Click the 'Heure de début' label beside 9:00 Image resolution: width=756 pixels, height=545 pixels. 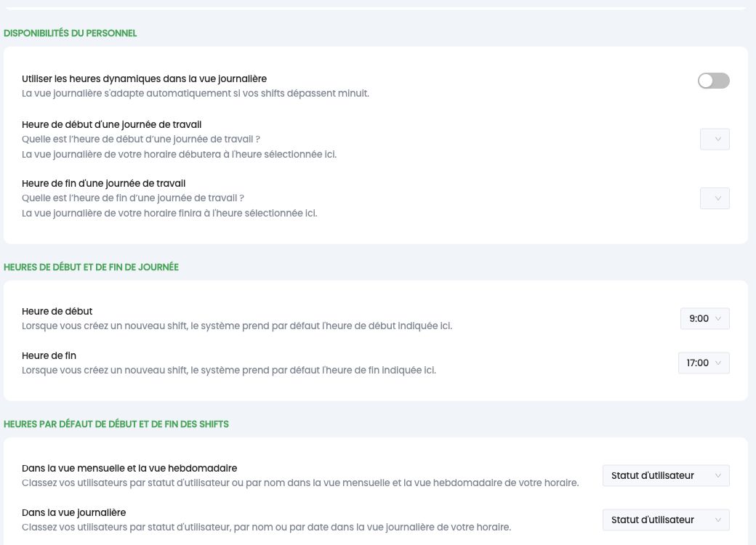pos(57,311)
